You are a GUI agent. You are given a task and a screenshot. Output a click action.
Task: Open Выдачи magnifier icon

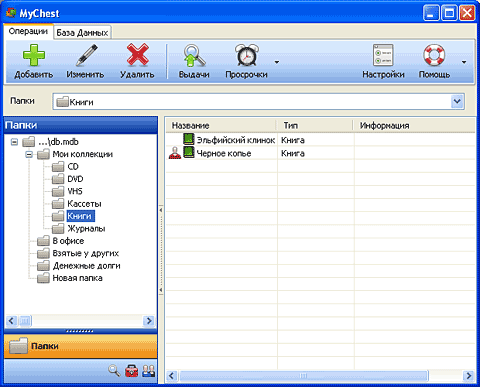click(x=194, y=55)
